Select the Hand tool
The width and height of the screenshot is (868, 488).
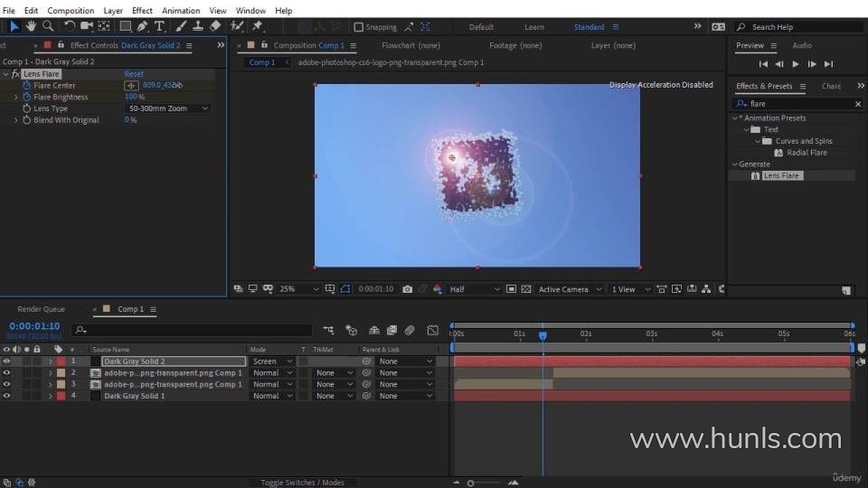31,26
